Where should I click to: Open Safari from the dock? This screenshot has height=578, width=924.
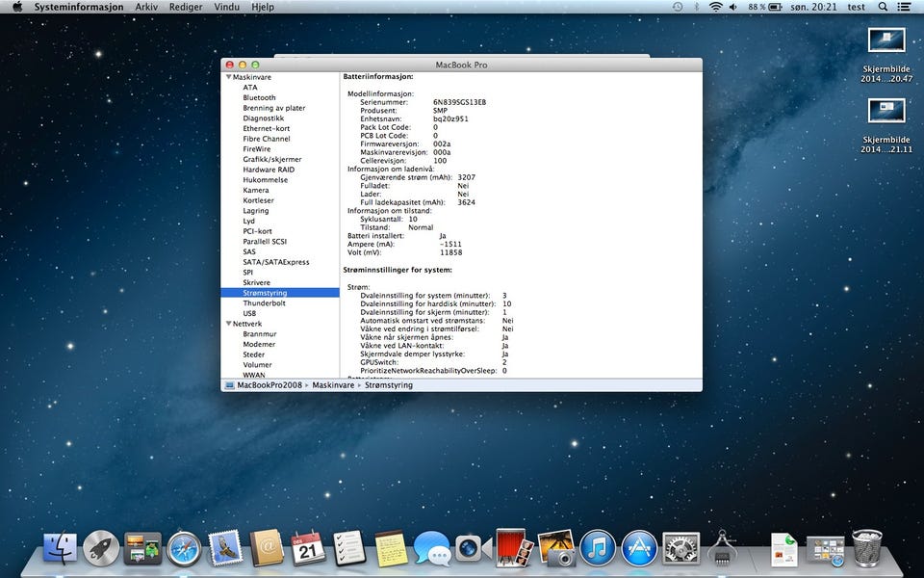(x=183, y=549)
